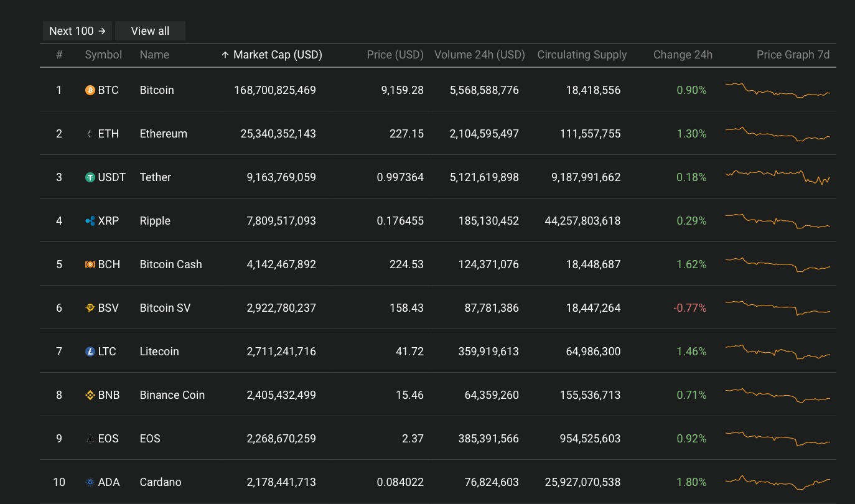855x504 pixels.
Task: Click the Binance Coin BNB icon
Action: coord(90,395)
